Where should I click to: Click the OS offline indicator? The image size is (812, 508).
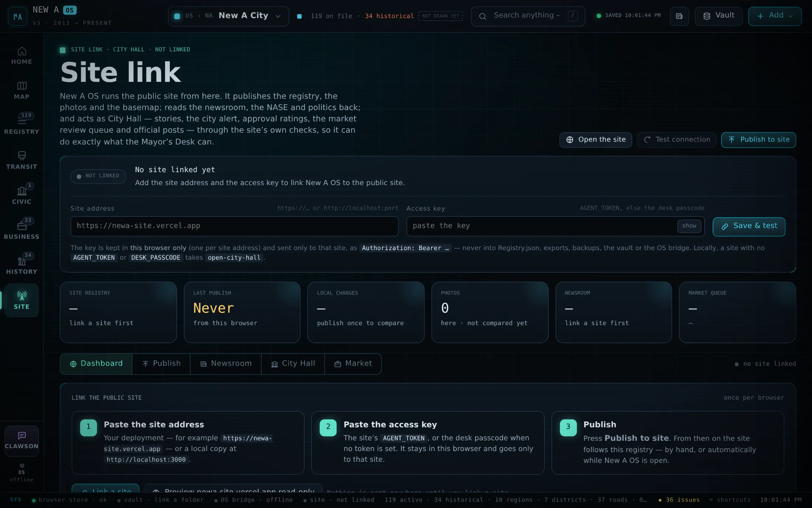click(21, 473)
